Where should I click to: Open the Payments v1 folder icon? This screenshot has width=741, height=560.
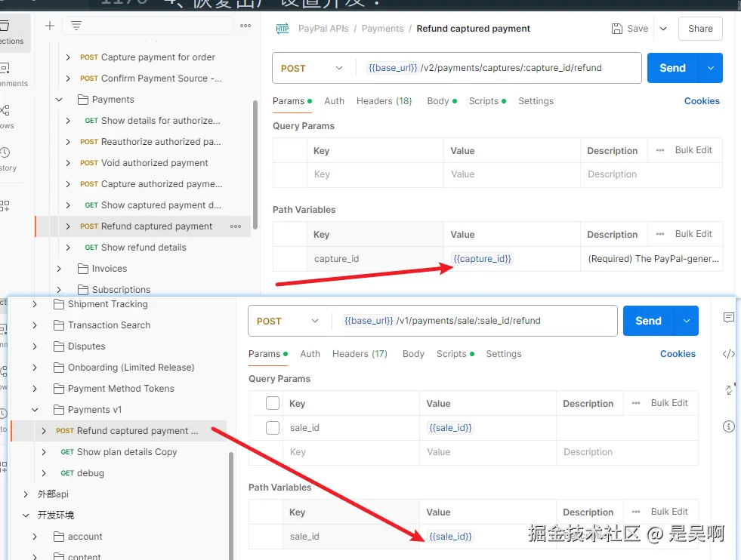coord(59,410)
